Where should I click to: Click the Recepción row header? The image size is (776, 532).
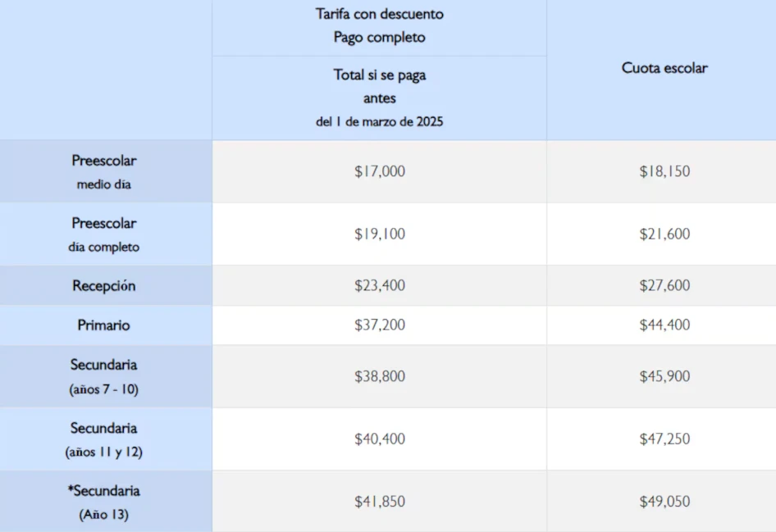pos(104,286)
